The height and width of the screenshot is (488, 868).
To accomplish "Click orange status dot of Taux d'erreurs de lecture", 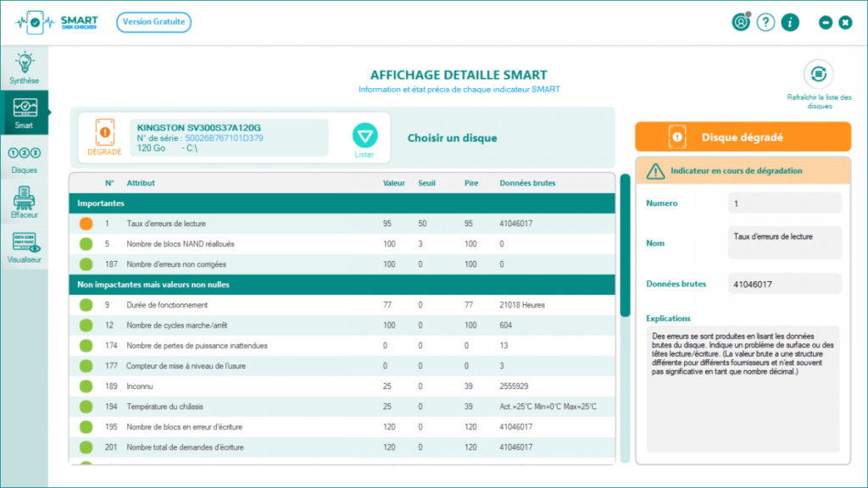I will pyautogui.click(x=86, y=224).
